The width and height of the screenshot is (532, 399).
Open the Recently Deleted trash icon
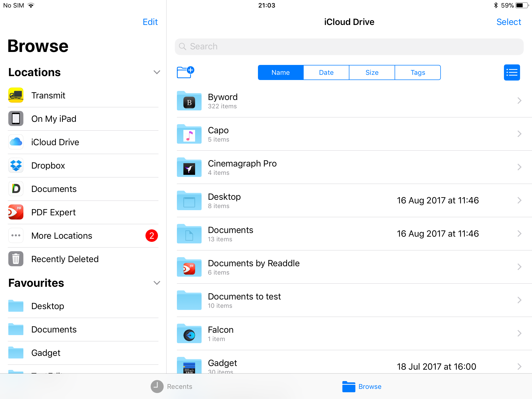[x=16, y=259]
